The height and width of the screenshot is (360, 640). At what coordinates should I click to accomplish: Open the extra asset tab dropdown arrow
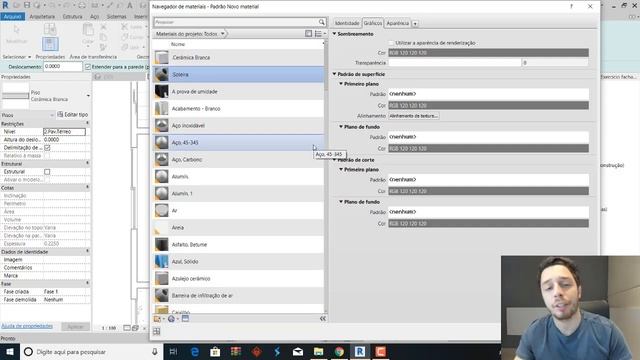[415, 24]
